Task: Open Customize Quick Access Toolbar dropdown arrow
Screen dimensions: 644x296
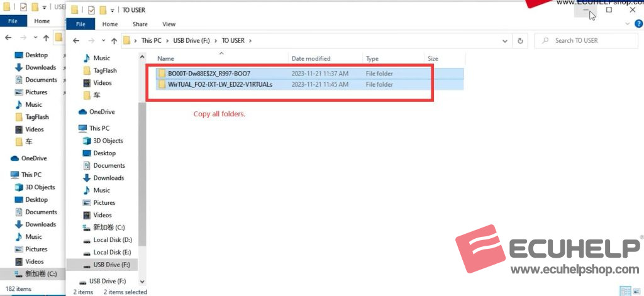Action: point(112,10)
